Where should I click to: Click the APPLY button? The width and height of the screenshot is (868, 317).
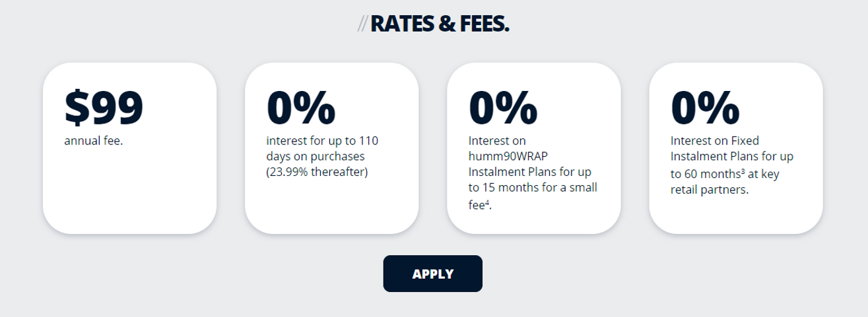tap(432, 274)
